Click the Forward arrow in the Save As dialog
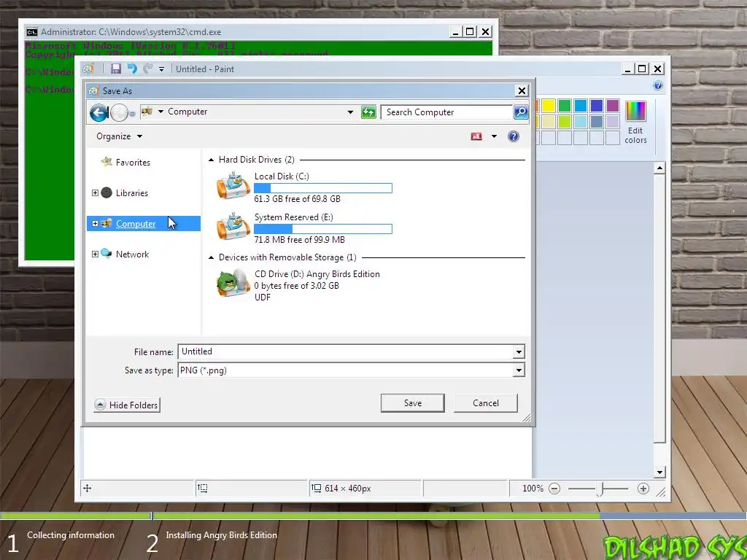 coord(119,113)
